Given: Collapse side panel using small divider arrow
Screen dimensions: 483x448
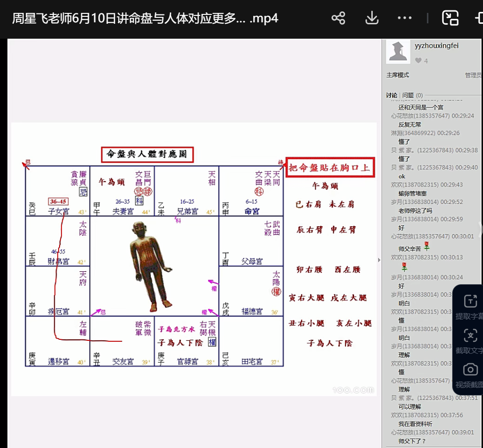Looking at the screenshot, I should tap(380, 260).
